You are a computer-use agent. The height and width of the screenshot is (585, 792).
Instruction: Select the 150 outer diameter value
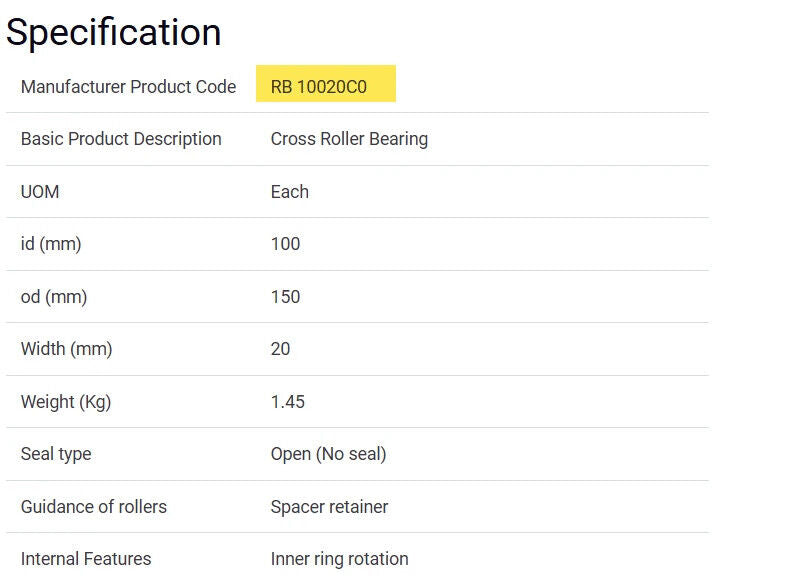285,297
